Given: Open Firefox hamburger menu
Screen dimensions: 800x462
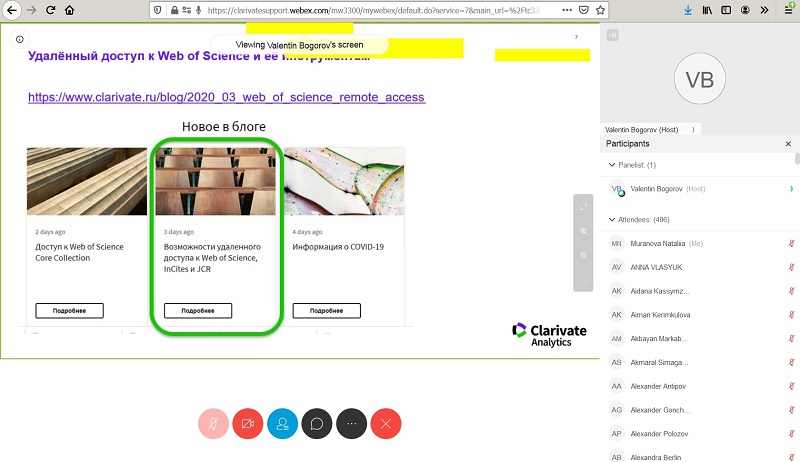Looking at the screenshot, I should point(788,10).
